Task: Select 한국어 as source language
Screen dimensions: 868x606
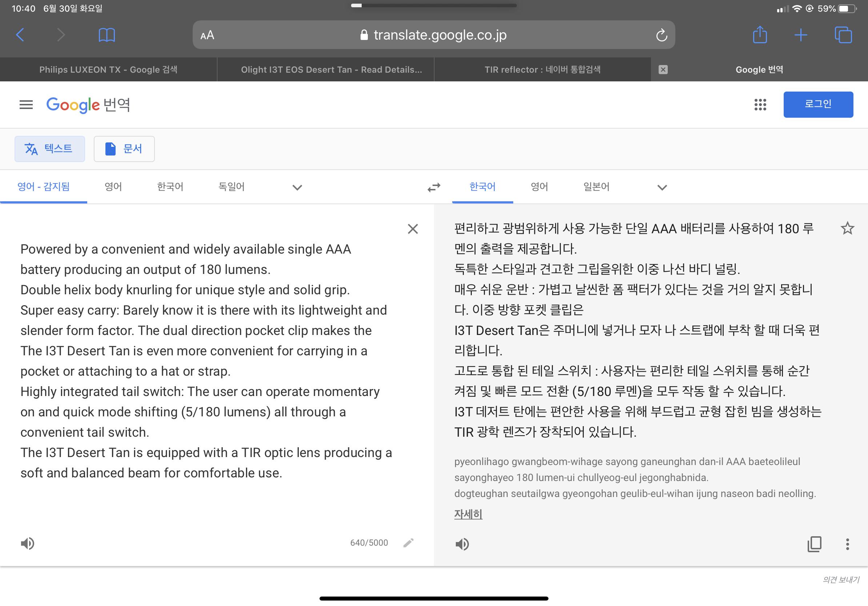Action: click(170, 187)
